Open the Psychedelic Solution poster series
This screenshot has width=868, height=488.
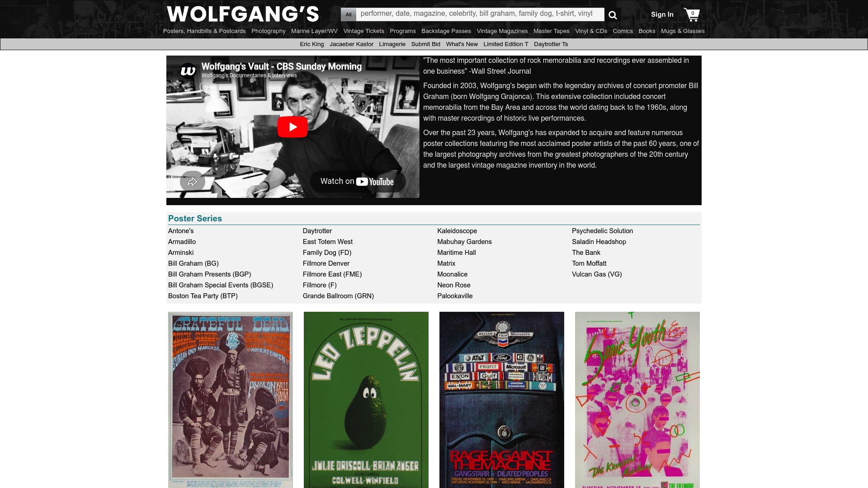(x=602, y=231)
